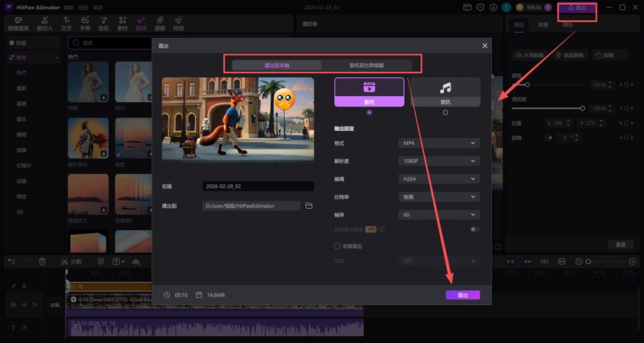The image size is (644, 343).
Task: Click the fit-timeline icon left of zoom-out
Action: [562, 261]
